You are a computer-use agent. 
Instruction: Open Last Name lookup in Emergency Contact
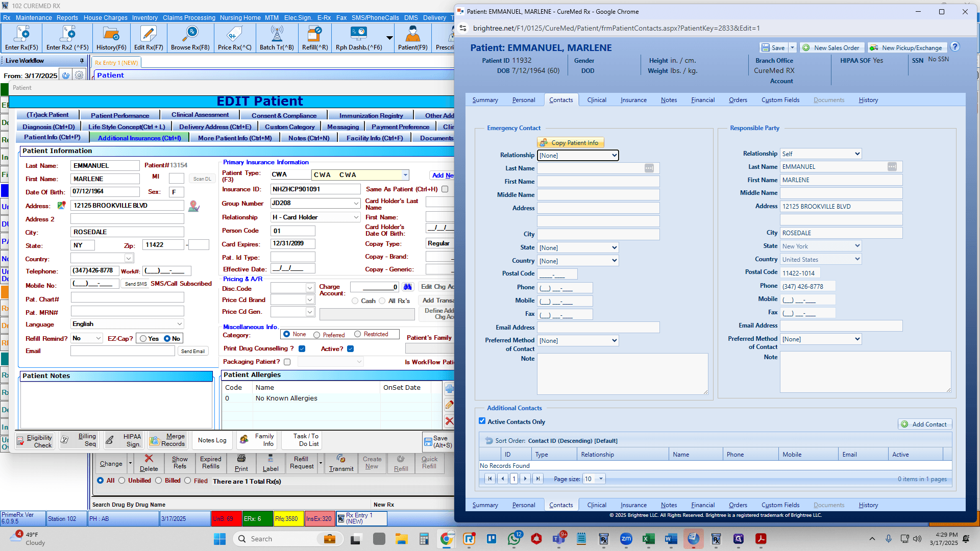pos(649,168)
